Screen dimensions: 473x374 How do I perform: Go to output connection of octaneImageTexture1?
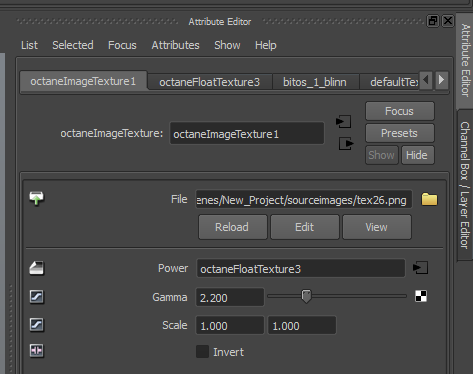point(346,144)
